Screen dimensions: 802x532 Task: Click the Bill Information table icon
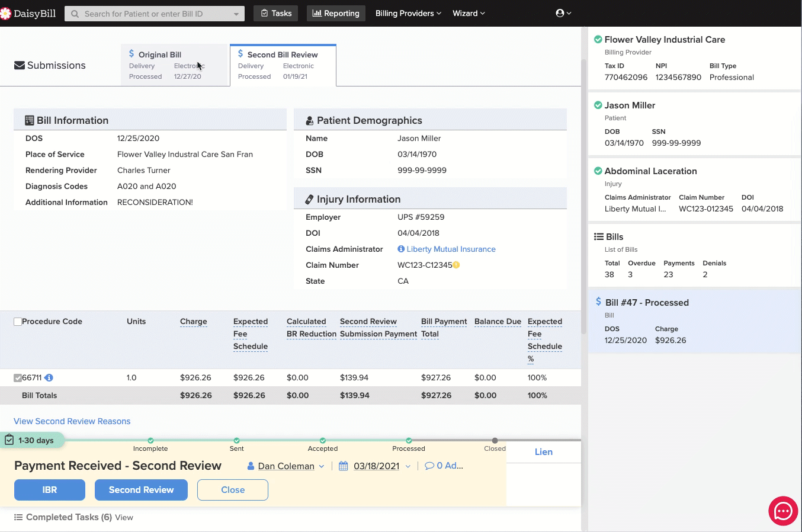29,120
